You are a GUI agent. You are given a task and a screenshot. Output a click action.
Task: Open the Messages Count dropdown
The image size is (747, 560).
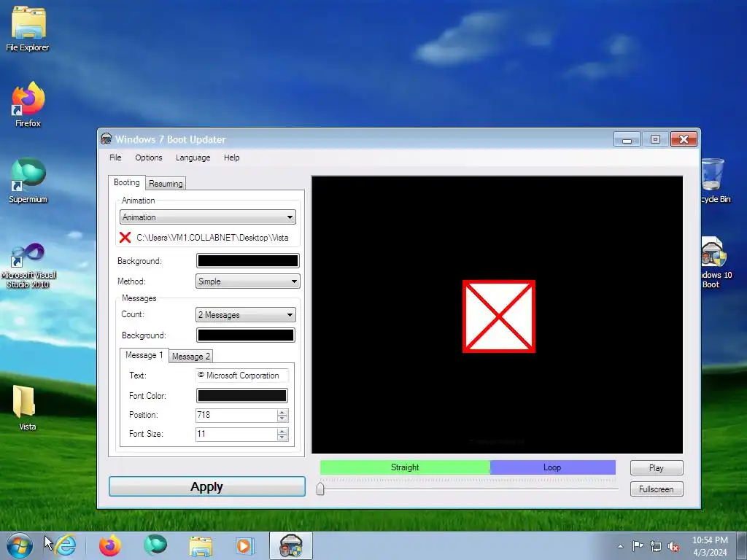(x=246, y=315)
